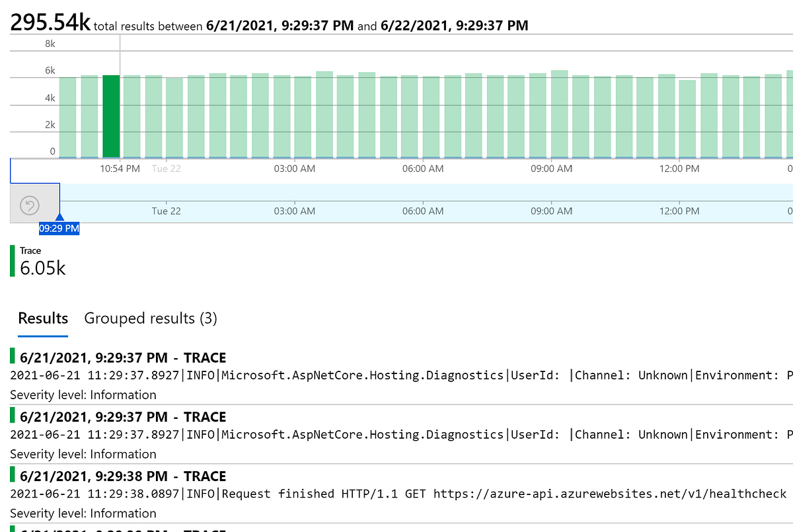
Task: Click the green bar next to the second TRACE result
Action: (x=11, y=416)
